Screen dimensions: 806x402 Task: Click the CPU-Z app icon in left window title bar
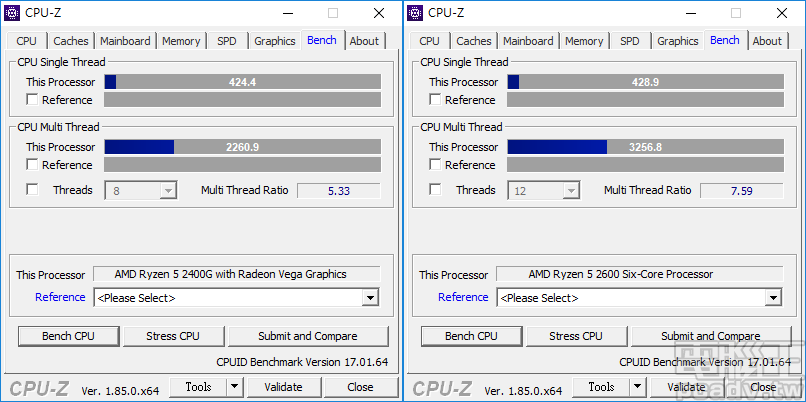(x=12, y=13)
